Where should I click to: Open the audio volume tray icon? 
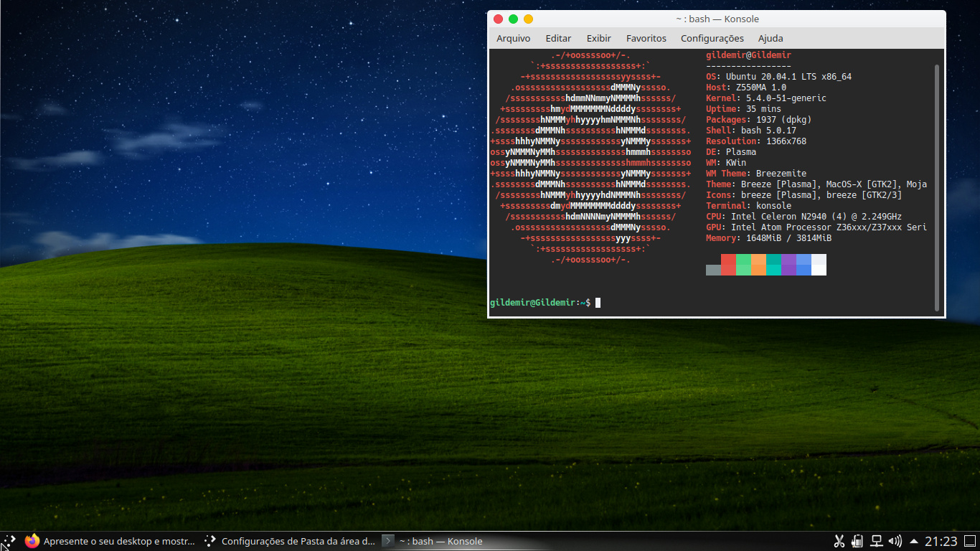[895, 541]
